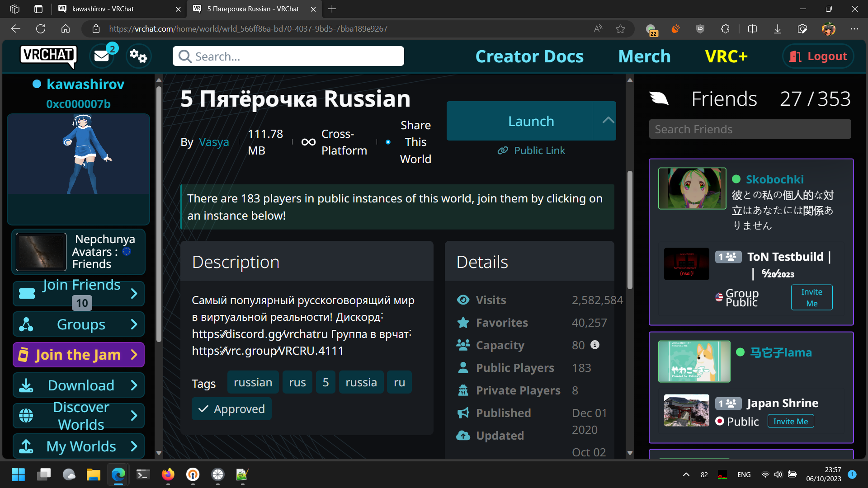Select the 5 tag
The width and height of the screenshot is (868, 488).
[325, 382]
